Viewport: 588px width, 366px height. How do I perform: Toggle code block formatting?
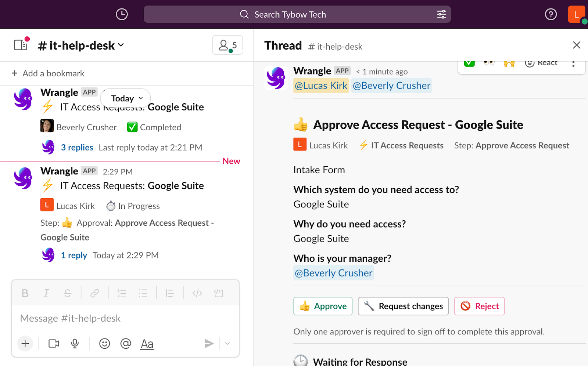click(x=219, y=293)
